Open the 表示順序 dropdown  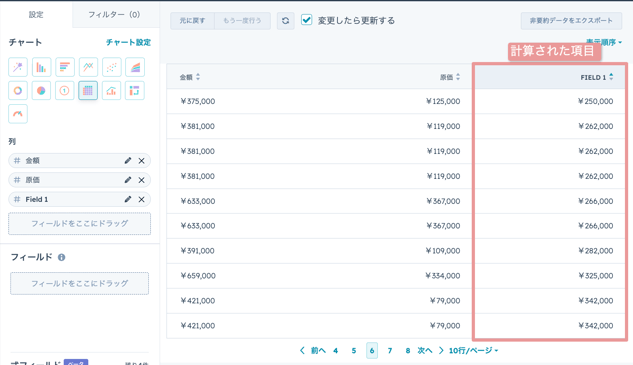pyautogui.click(x=604, y=42)
